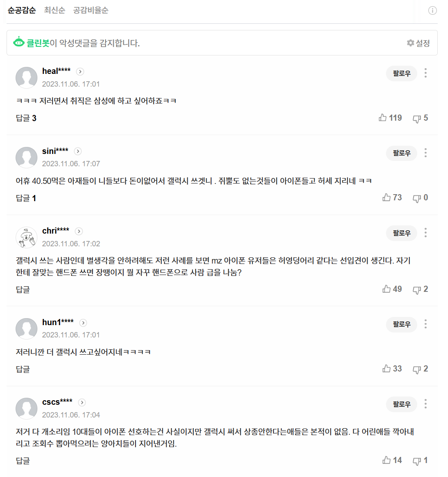Viewport: 448px width, 477px height.
Task: Click chri**** profile avatar image
Action: (26, 237)
